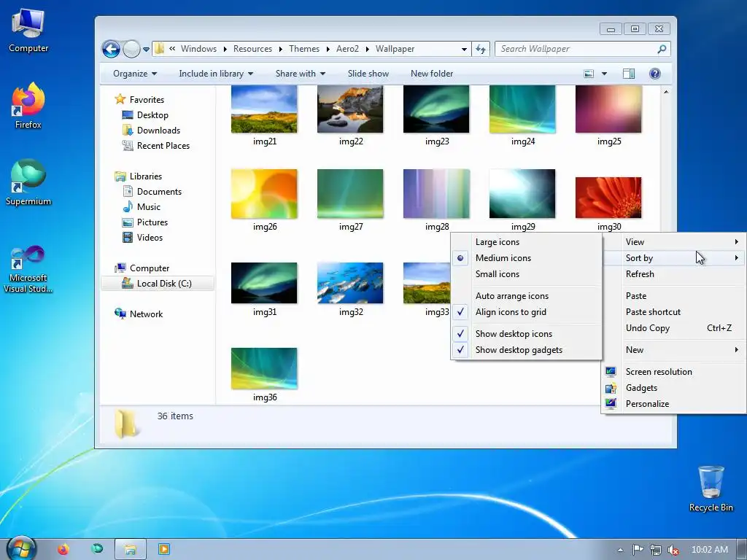Open the Organize dropdown menu

point(135,74)
